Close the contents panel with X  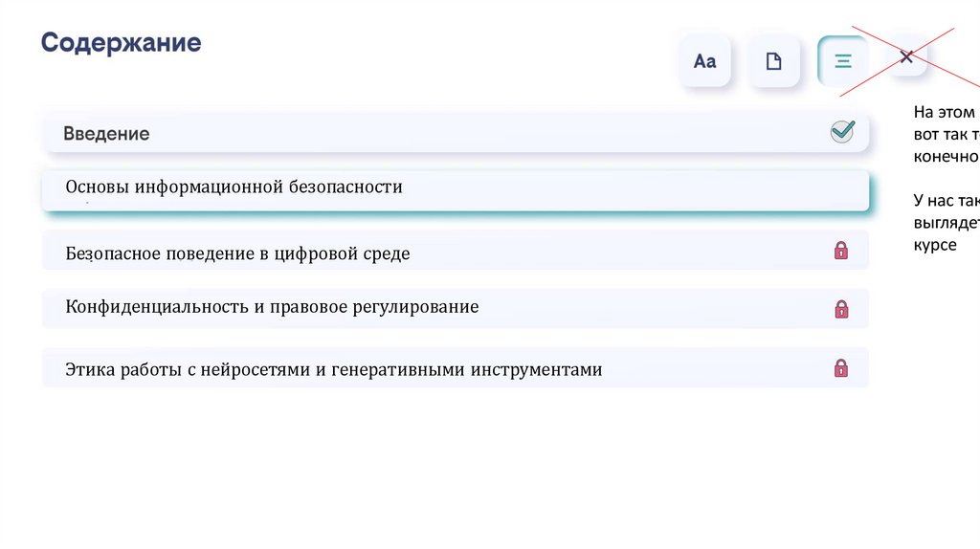[x=906, y=57]
